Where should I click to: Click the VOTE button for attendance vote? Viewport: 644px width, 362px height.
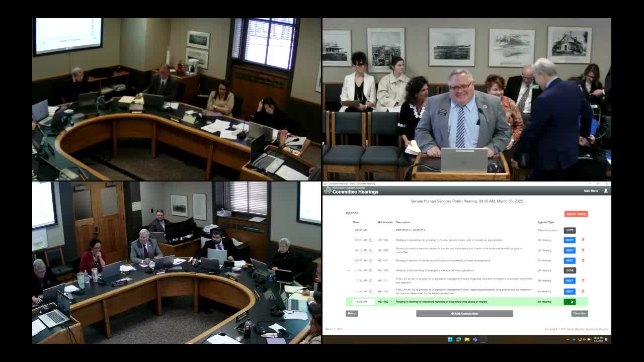pyautogui.click(x=570, y=230)
